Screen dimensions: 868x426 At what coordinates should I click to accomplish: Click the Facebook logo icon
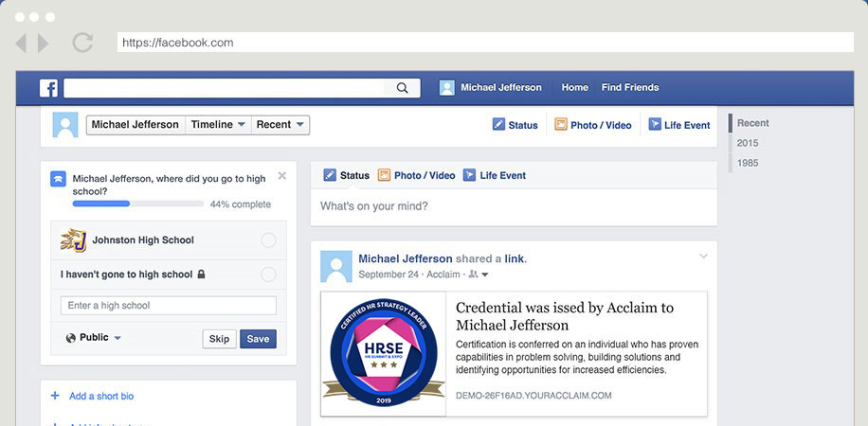click(x=48, y=88)
